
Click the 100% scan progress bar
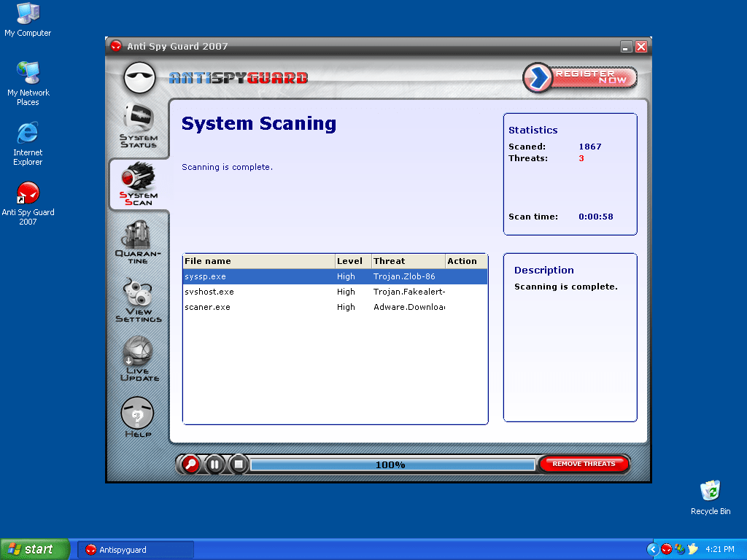(392, 465)
